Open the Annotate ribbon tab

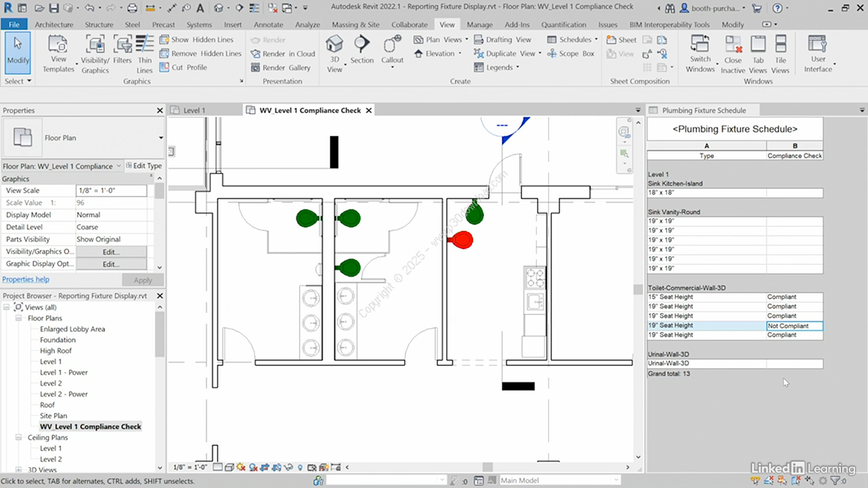pos(269,24)
